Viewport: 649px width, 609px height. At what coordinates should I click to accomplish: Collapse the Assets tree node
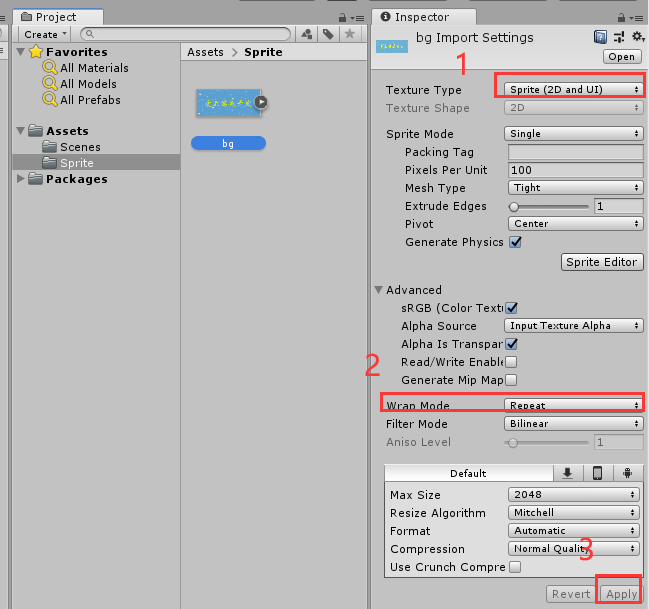(20, 131)
